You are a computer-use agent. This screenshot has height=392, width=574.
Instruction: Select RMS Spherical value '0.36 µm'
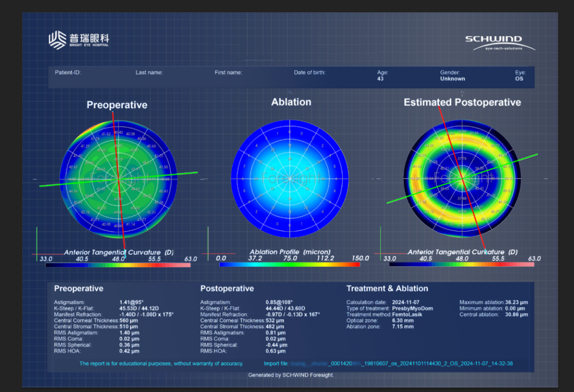[129, 345]
